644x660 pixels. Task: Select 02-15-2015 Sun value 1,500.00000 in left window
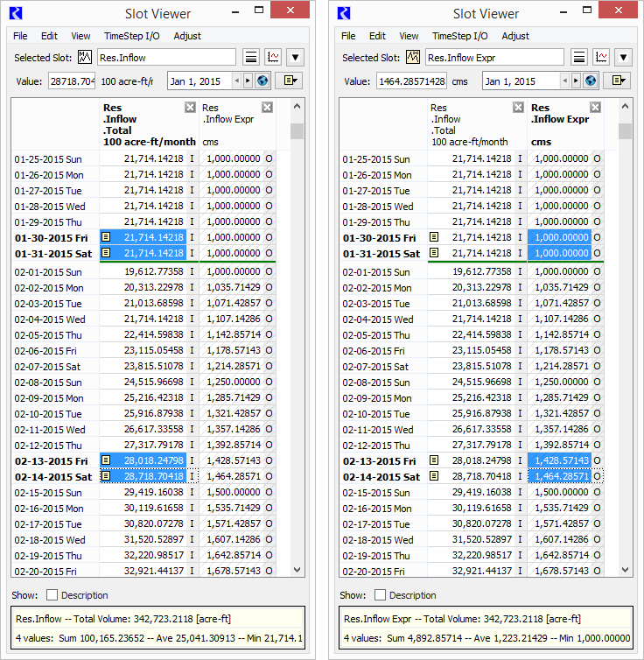point(232,492)
